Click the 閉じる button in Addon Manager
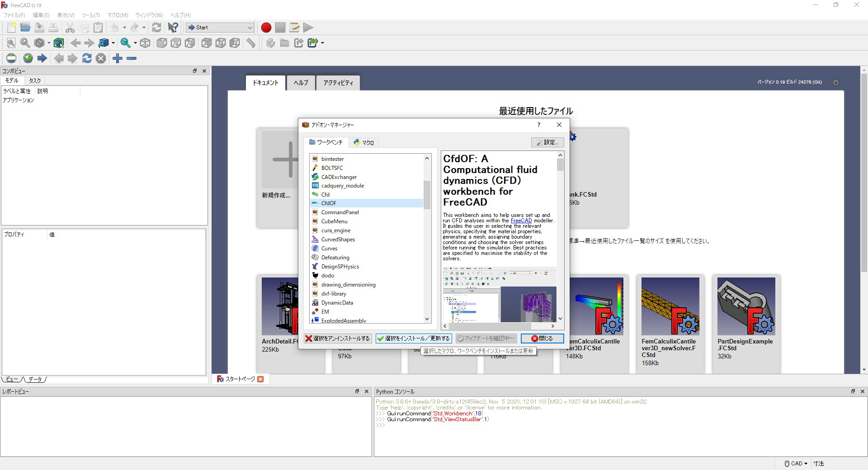Screen dimensions: 868x470 pos(542,338)
